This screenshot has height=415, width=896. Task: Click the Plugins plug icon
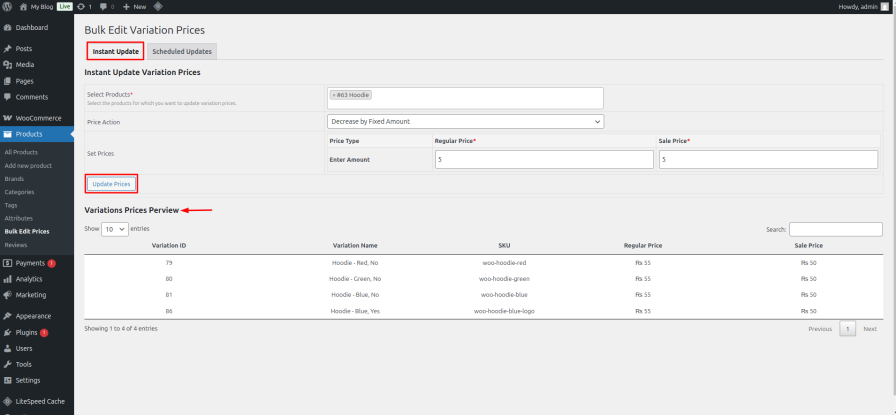pyautogui.click(x=8, y=332)
